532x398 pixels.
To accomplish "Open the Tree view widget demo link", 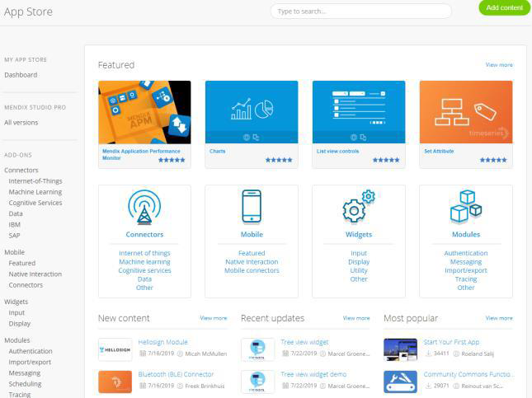I will pyautogui.click(x=313, y=374).
